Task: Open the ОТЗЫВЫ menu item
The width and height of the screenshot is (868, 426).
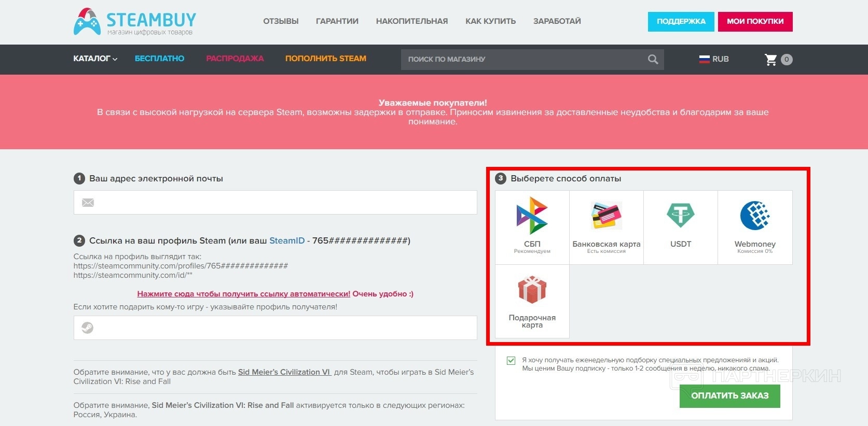Action: pos(281,21)
